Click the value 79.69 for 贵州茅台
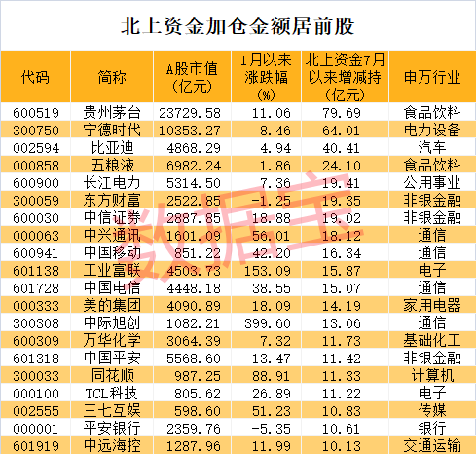Screen dimensions: 476x454 tap(342, 113)
